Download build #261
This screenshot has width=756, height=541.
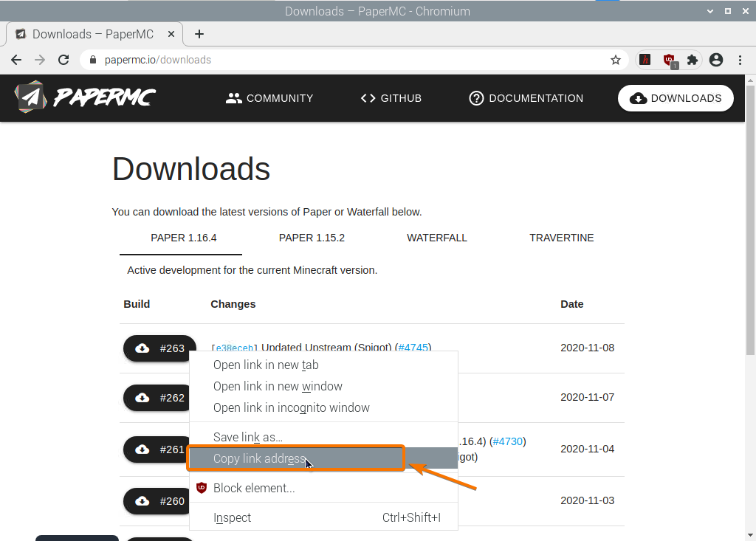coord(157,449)
